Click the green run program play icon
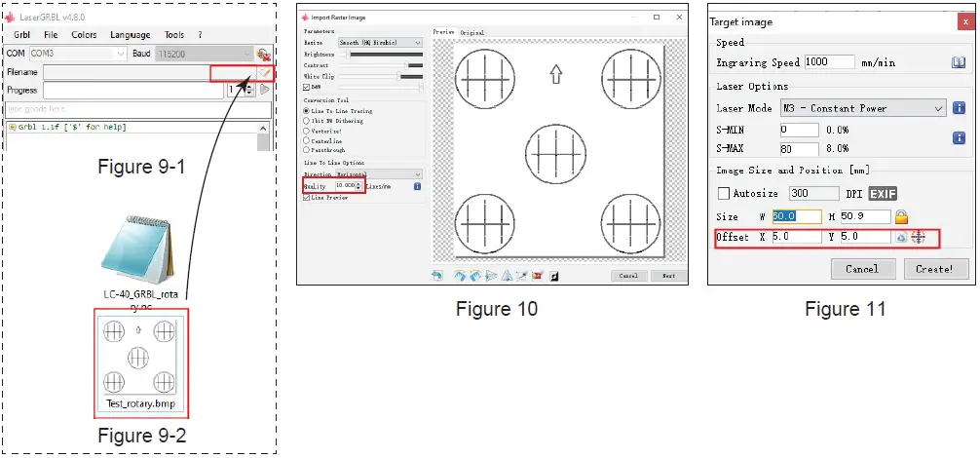Viewport: 980px width, 458px height. coord(265,90)
